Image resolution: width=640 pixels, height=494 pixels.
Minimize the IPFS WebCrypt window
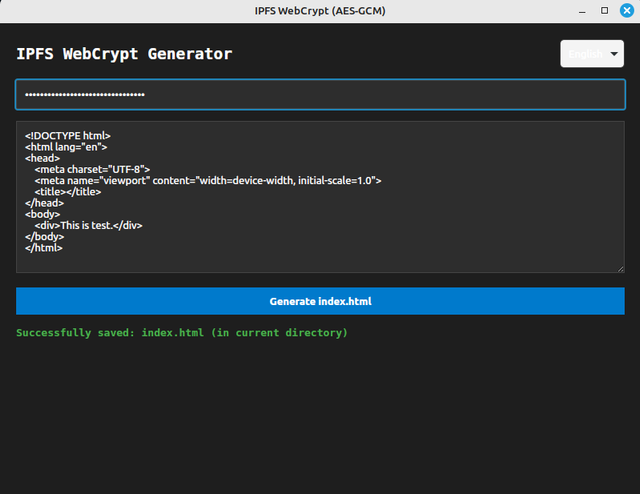pyautogui.click(x=582, y=11)
